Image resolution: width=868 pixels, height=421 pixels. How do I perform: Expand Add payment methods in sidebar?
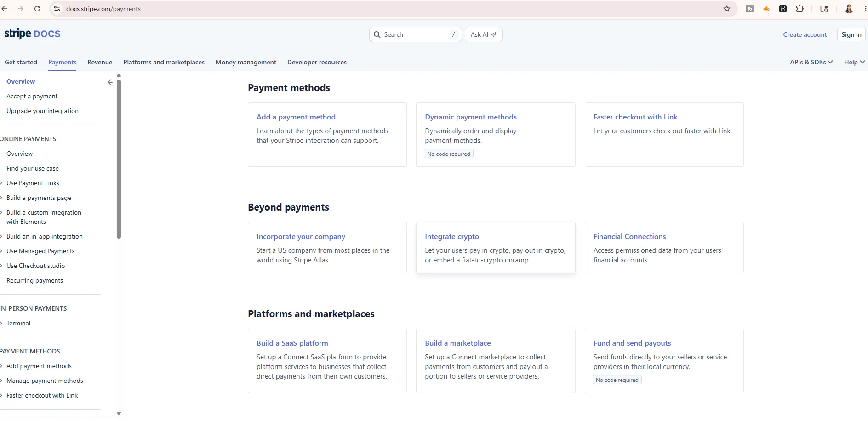tap(39, 366)
